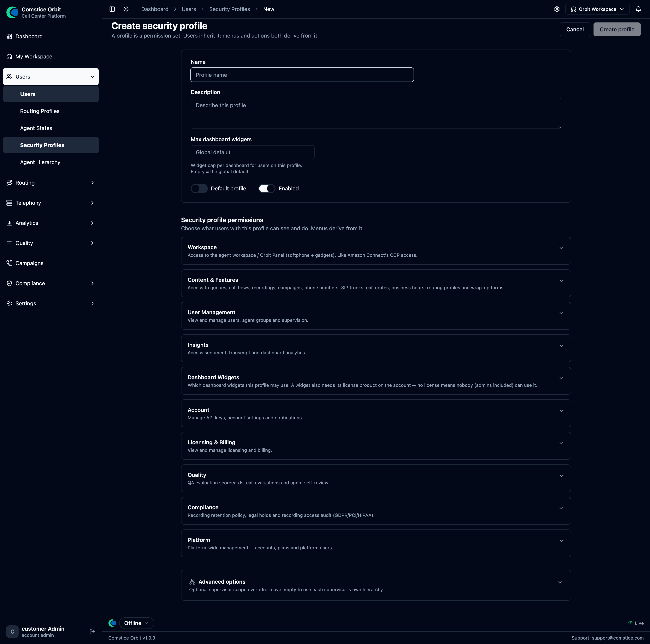650x644 pixels.
Task: Click the Compliance shield icon
Action: (x=9, y=283)
